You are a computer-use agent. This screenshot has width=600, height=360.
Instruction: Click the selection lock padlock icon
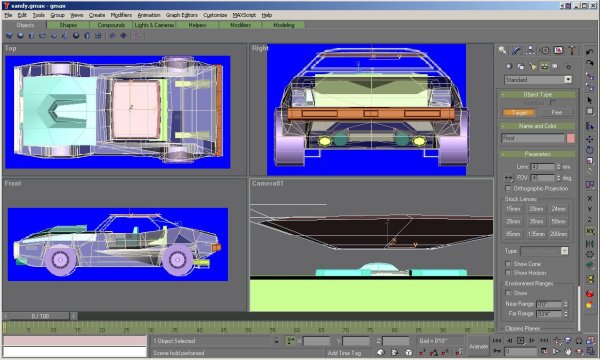(277, 340)
